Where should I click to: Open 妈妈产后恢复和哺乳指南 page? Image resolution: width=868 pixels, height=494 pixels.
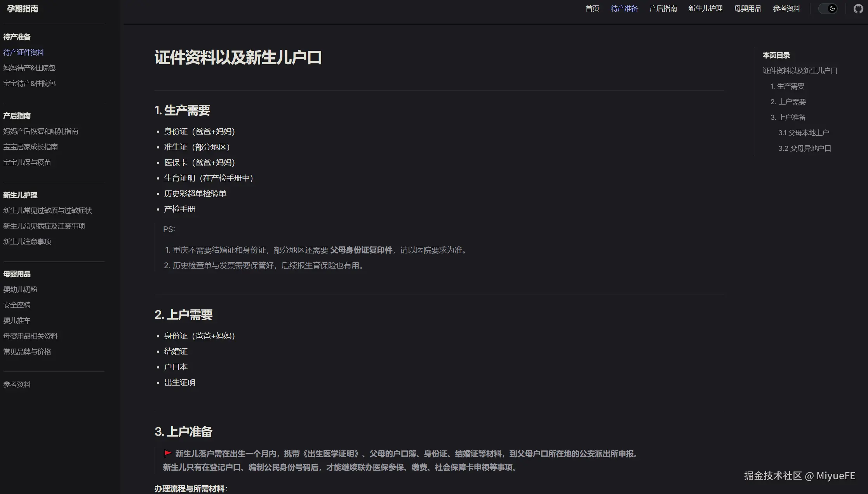pyautogui.click(x=40, y=131)
